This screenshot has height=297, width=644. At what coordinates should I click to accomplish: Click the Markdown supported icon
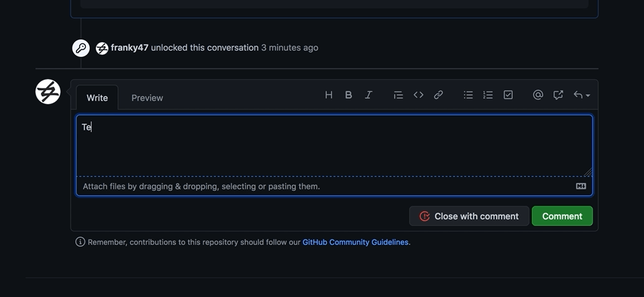(581, 186)
